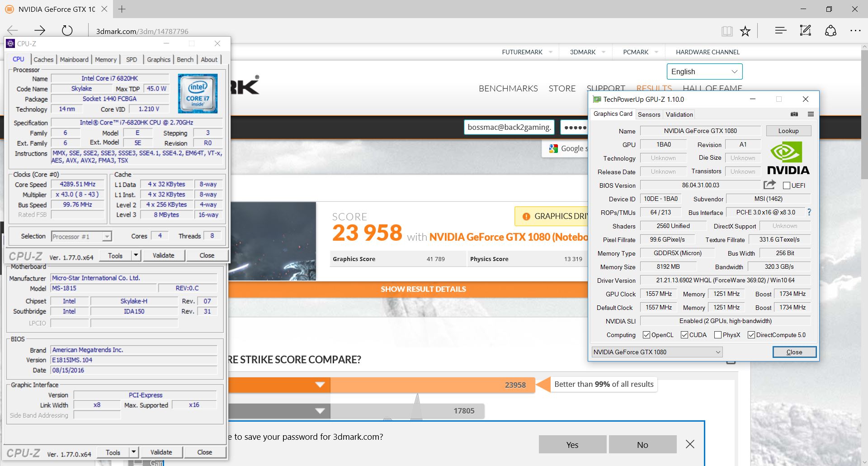Click the GPU-Z Lookup button
Screen dimensions: 868x466
point(788,131)
